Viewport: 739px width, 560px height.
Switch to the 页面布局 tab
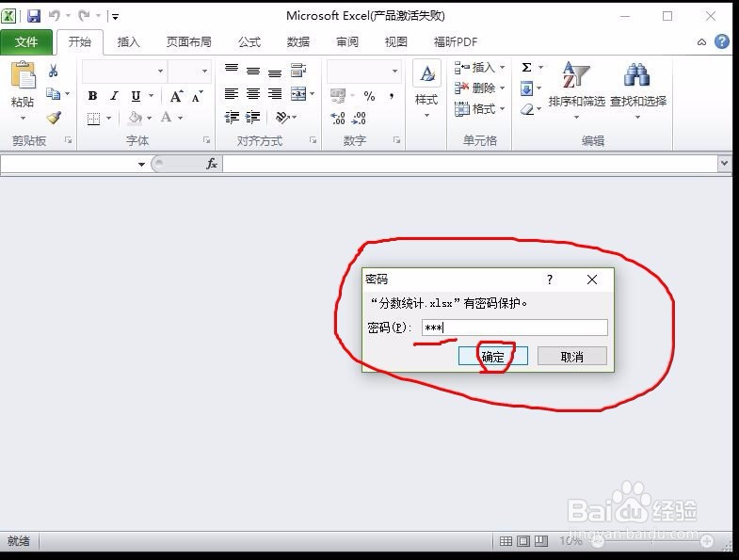click(x=189, y=42)
